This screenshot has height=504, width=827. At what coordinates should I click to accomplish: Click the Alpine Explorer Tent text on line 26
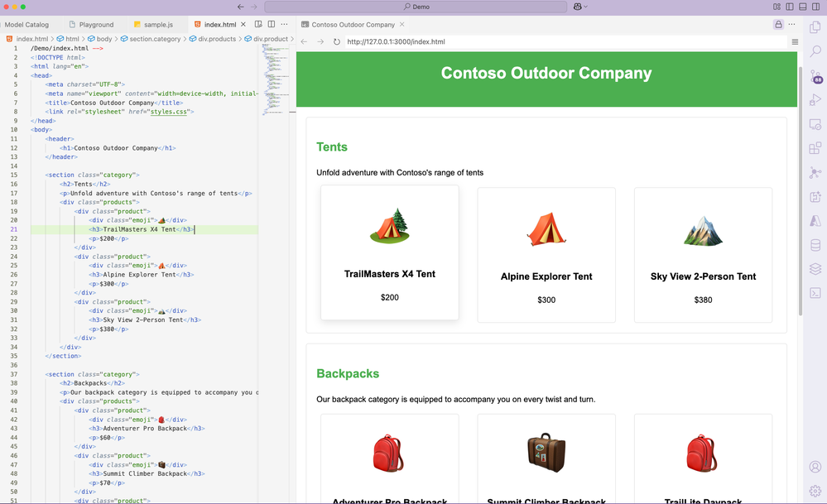point(139,275)
